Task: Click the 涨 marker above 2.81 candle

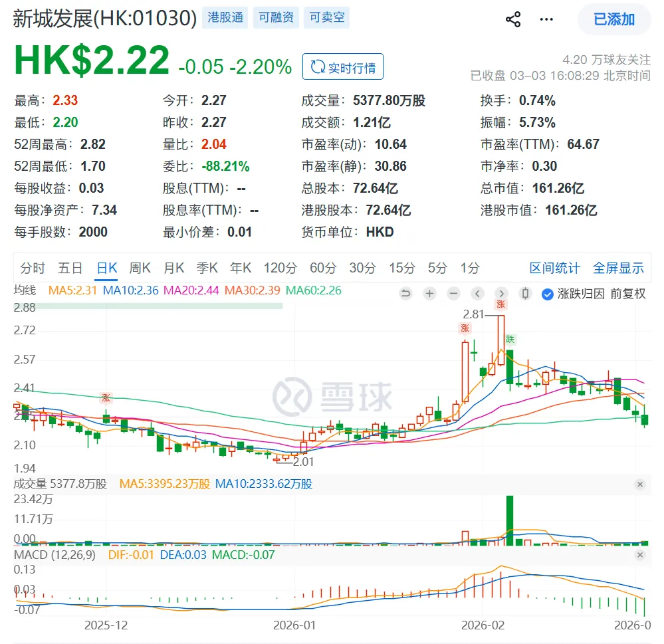Action: click(501, 304)
